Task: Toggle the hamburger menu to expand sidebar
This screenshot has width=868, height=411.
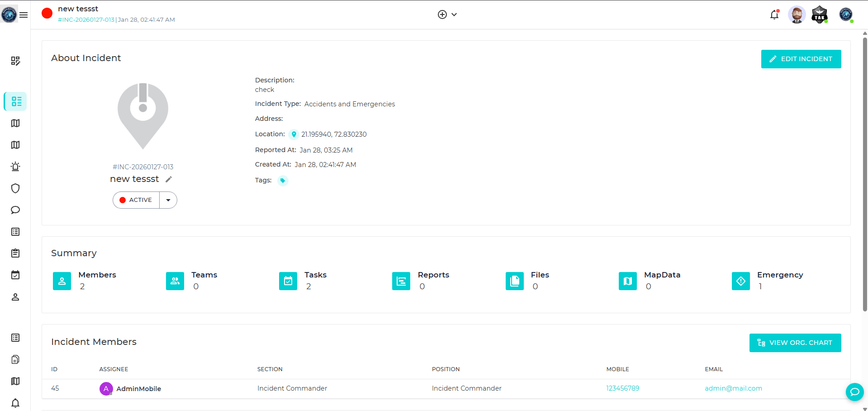Action: [x=24, y=15]
